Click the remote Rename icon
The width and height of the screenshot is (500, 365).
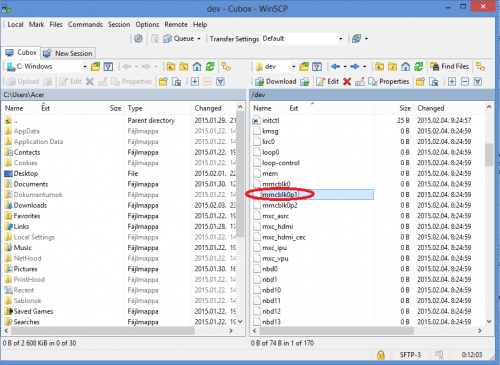(x=360, y=82)
